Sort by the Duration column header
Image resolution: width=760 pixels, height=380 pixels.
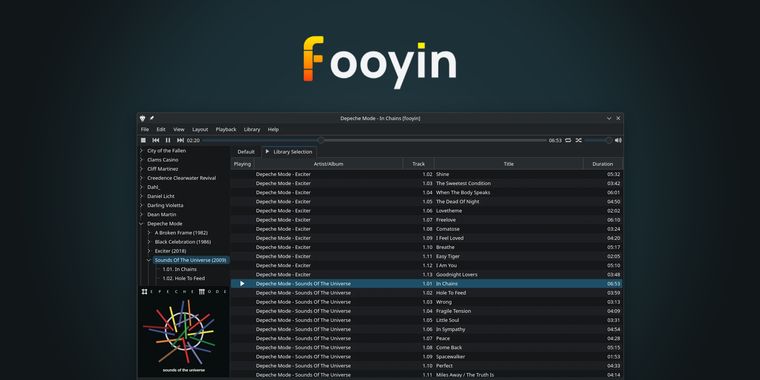click(602, 164)
